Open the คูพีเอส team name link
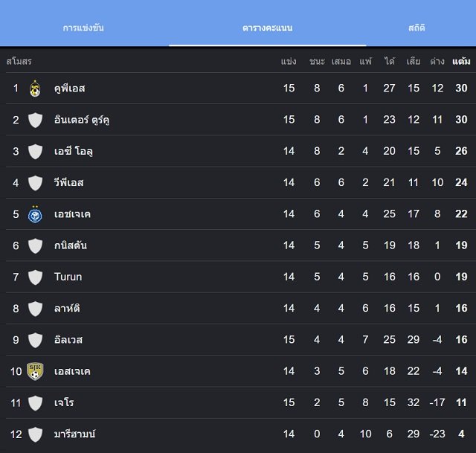 click(69, 89)
